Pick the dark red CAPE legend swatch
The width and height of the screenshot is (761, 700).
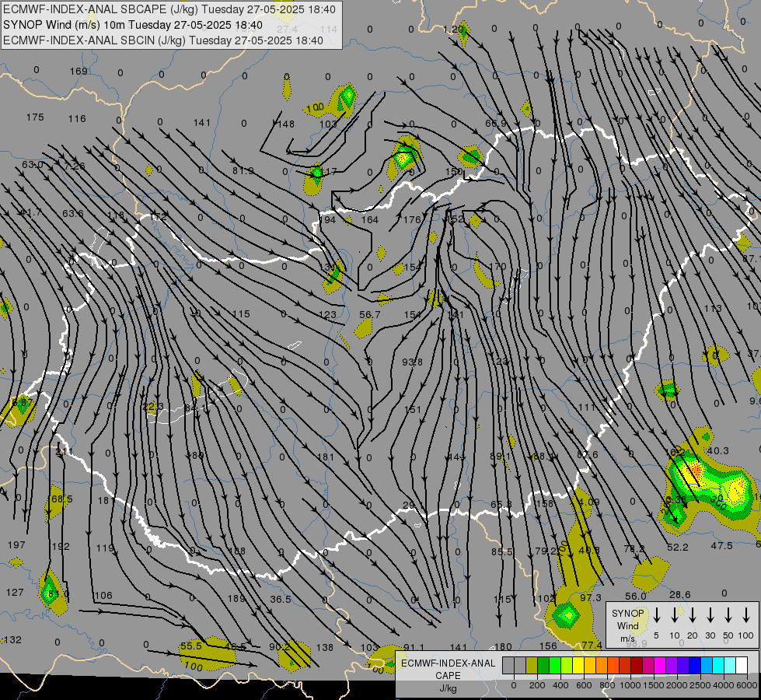tap(637, 666)
